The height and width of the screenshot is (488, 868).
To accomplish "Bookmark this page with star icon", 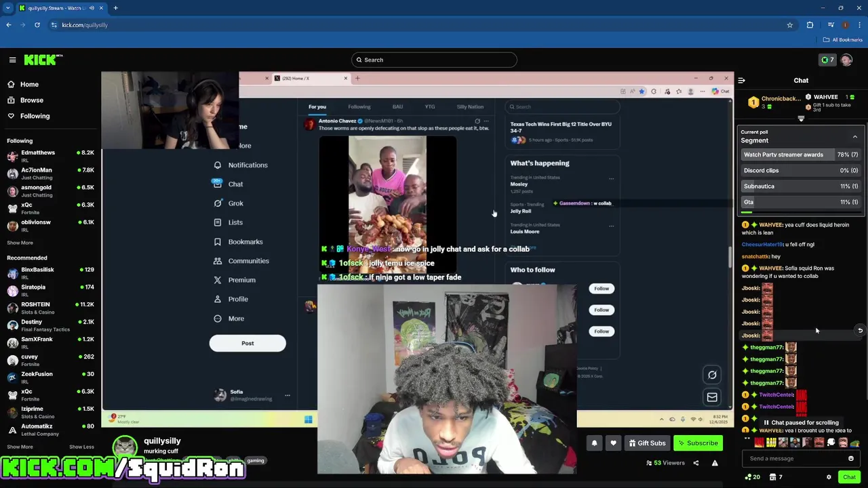I will [x=790, y=25].
